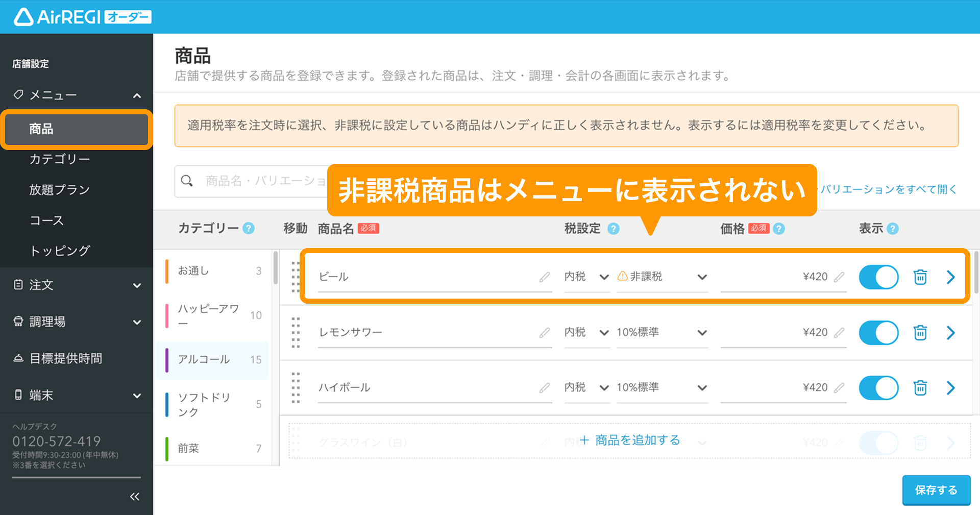The image size is (980, 515).
Task: Click the help icon next to 価格
Action: [x=779, y=229]
